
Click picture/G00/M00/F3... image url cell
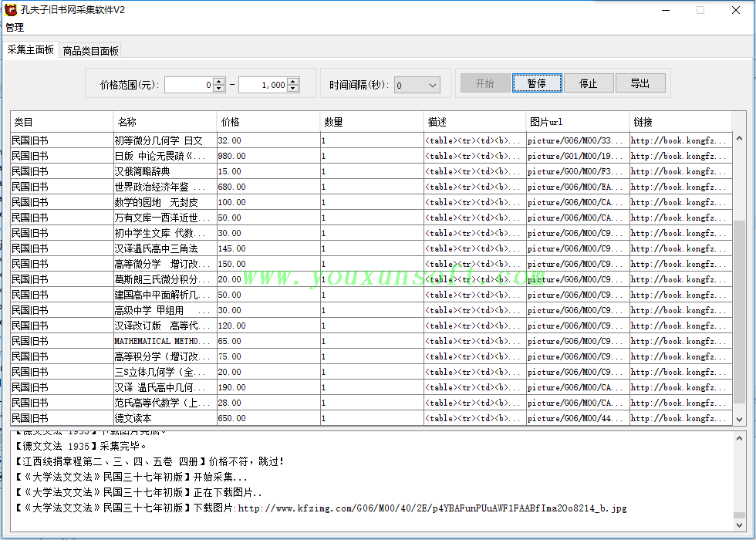click(578, 171)
